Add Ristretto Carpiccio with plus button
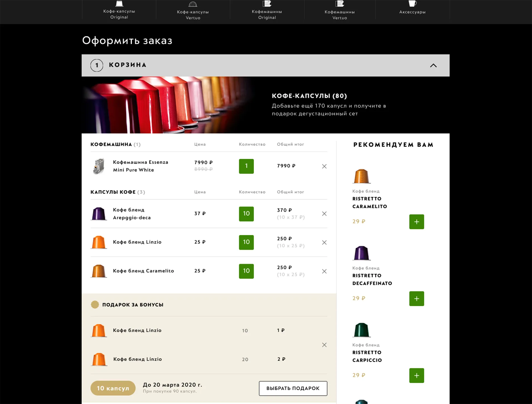 tap(416, 375)
